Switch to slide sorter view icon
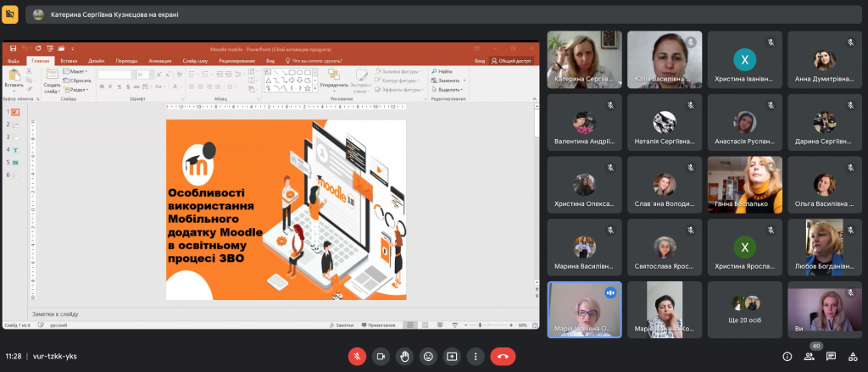This screenshot has height=372, width=868. coord(425,325)
